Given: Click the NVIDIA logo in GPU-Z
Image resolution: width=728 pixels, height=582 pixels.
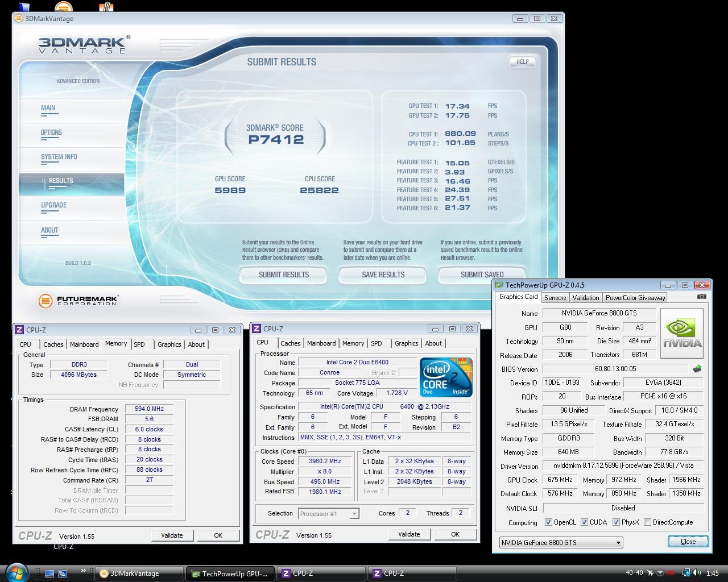Looking at the screenshot, I should 682,334.
